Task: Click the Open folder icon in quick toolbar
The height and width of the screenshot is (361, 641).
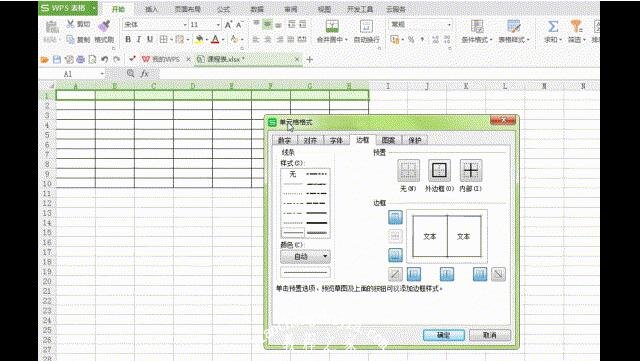Action: point(45,60)
